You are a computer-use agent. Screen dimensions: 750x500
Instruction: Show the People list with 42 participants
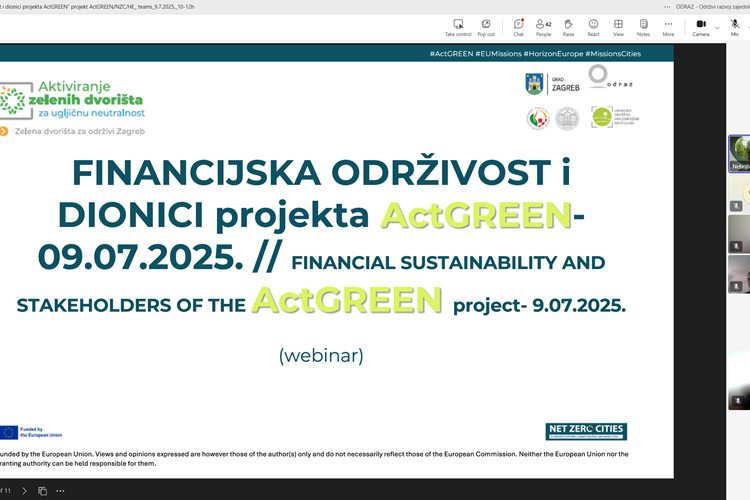coord(543,28)
